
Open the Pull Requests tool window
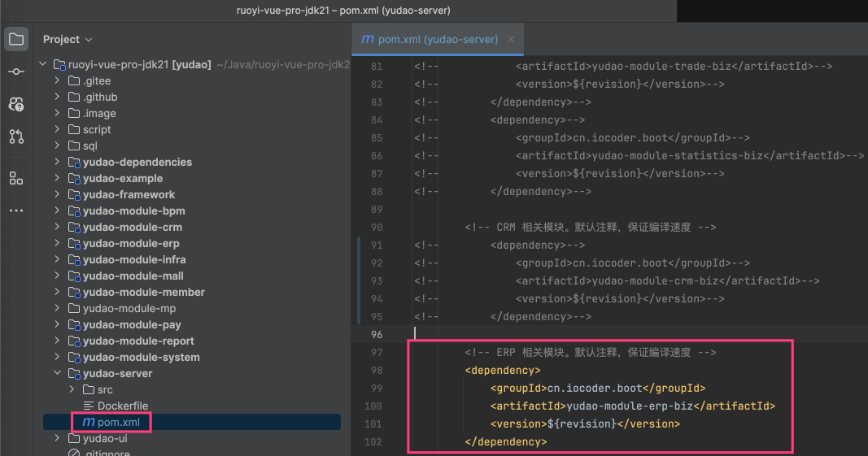(x=16, y=137)
